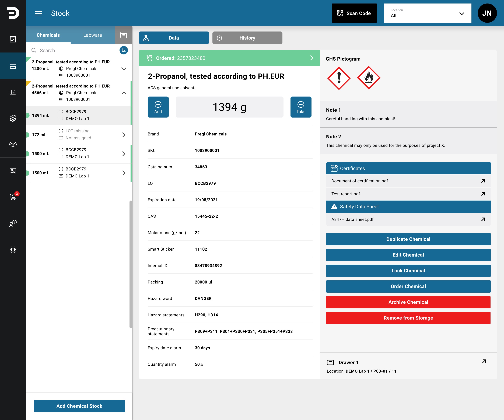
Task: Click the Search input field
Action: click(x=74, y=50)
